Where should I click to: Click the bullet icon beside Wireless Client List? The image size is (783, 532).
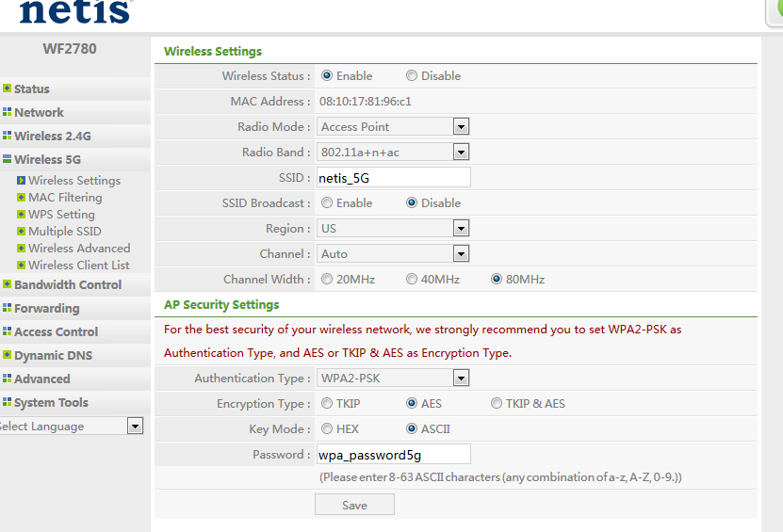click(21, 265)
